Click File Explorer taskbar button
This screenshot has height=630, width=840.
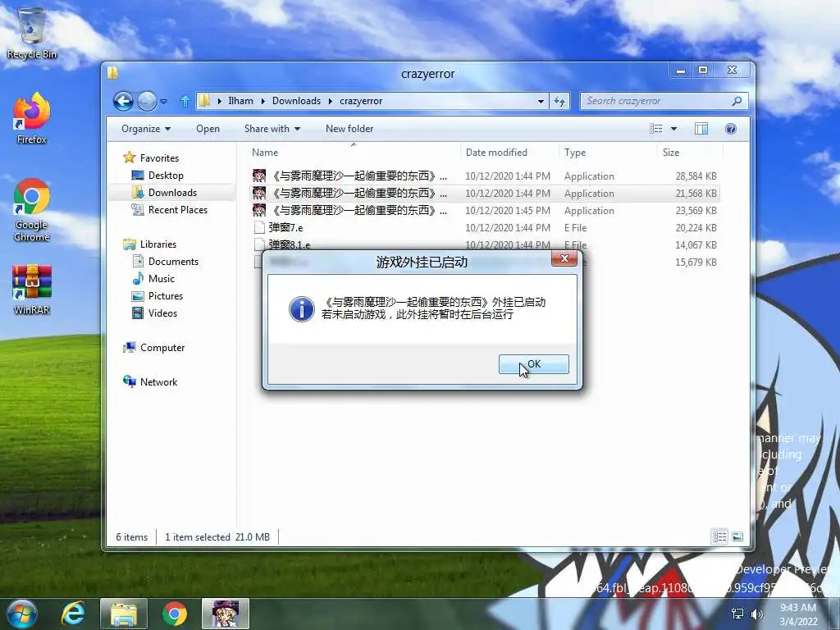coord(124,614)
